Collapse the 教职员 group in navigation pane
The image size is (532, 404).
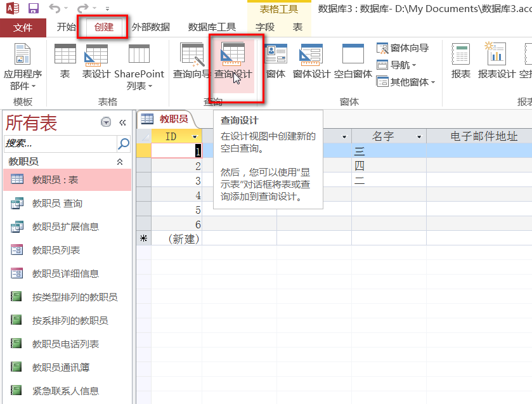120,162
